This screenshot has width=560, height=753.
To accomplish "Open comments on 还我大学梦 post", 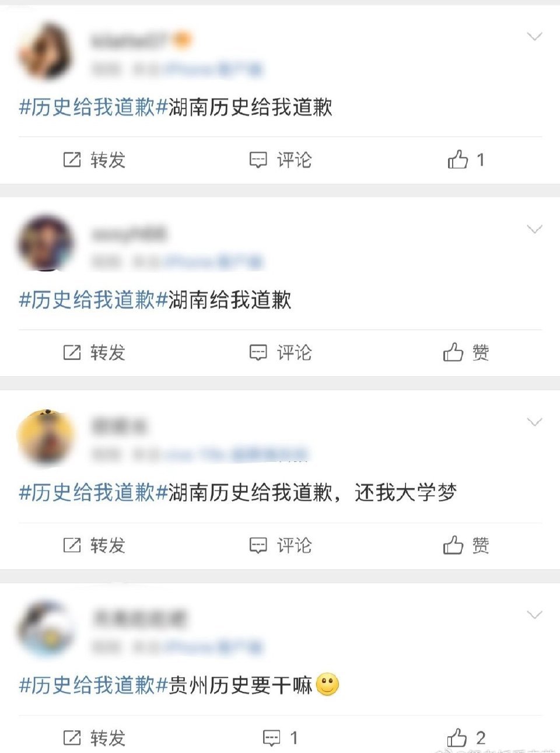I will [281, 545].
